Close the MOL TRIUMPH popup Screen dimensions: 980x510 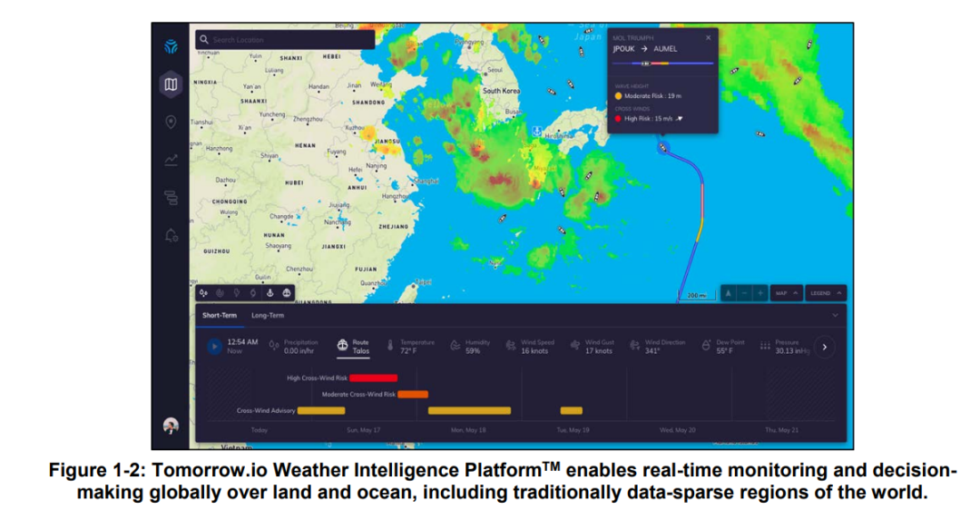point(708,38)
